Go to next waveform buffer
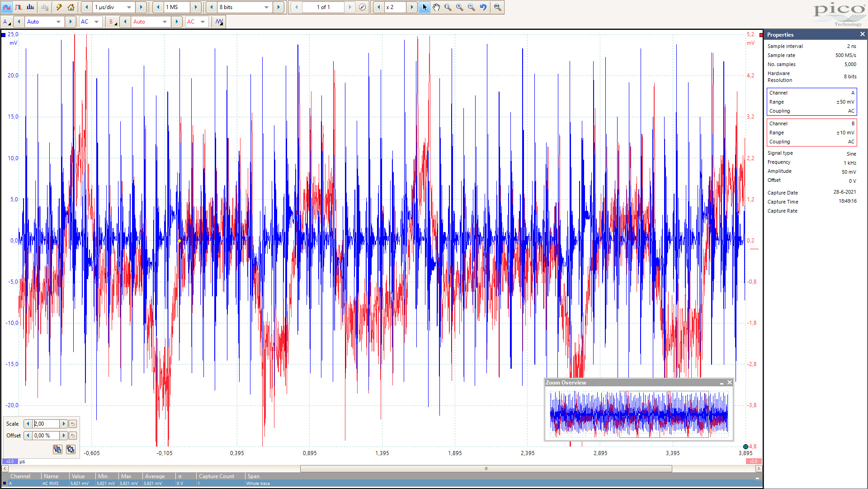 point(349,7)
